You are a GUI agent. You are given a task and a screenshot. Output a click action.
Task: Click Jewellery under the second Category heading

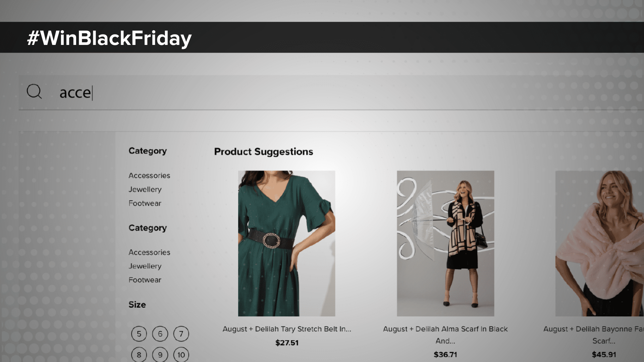(x=145, y=266)
